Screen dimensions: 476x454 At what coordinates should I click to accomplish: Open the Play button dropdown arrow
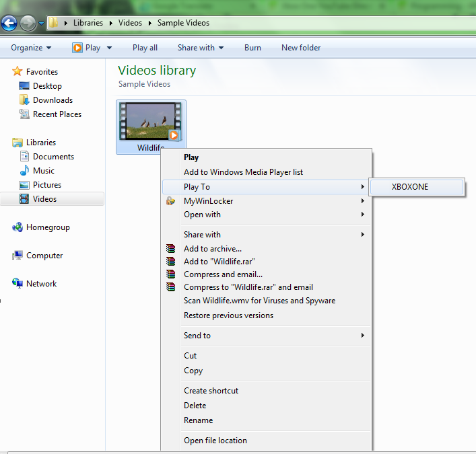109,48
